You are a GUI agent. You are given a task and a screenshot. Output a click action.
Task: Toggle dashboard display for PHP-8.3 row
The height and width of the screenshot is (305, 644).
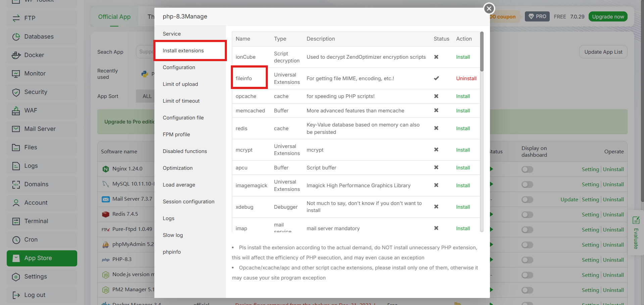coord(527,260)
